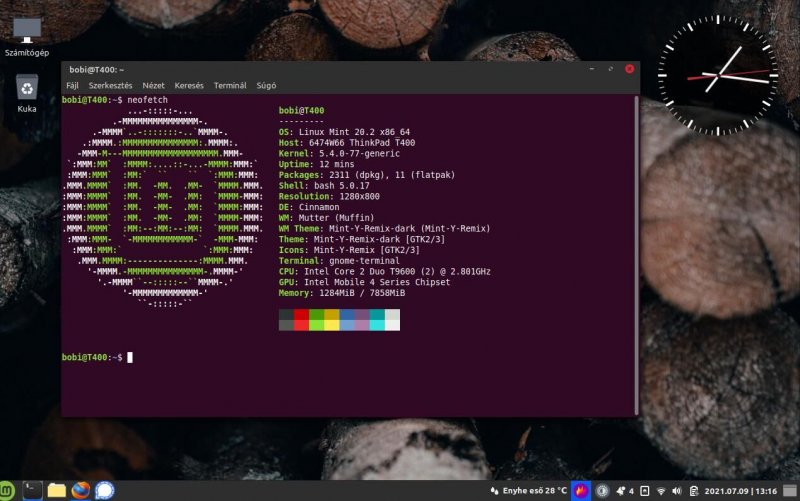Image resolution: width=800 pixels, height=501 pixels.
Task: Click the weather raindrop icon
Action: (494, 491)
